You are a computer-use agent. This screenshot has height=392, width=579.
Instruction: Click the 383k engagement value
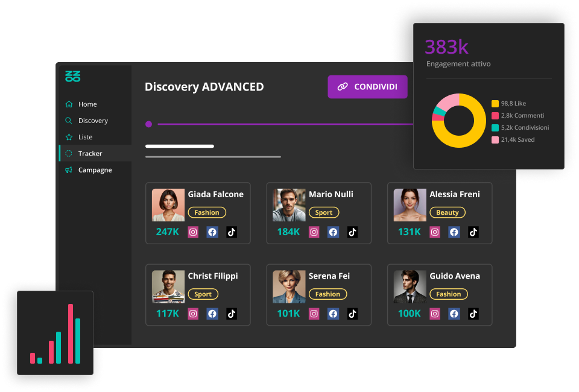(x=446, y=47)
